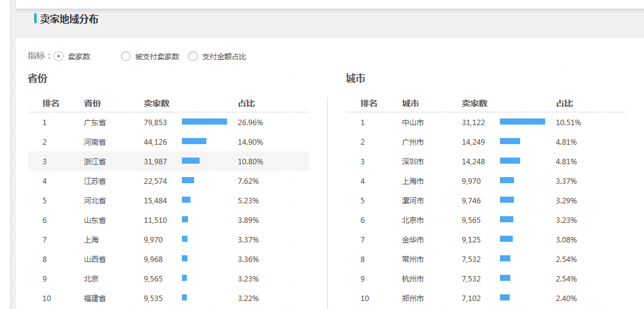Click the 城市 column header
The image size is (644, 309).
(411, 104)
